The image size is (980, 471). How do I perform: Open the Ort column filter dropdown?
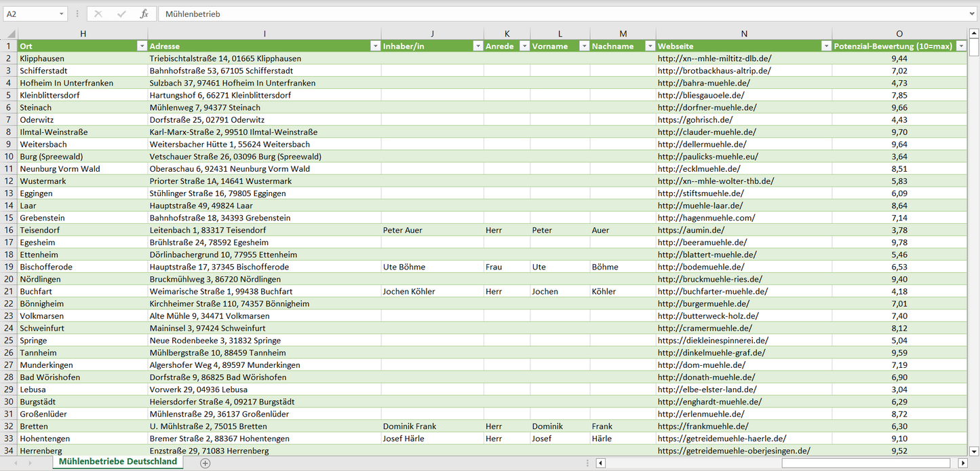tap(142, 46)
